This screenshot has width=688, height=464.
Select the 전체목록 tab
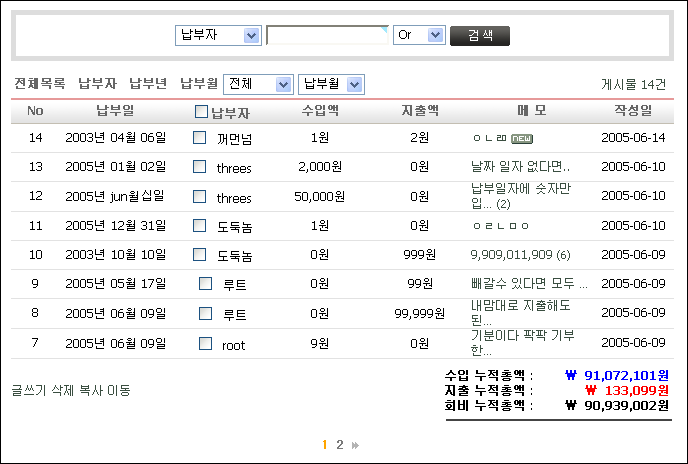40,84
